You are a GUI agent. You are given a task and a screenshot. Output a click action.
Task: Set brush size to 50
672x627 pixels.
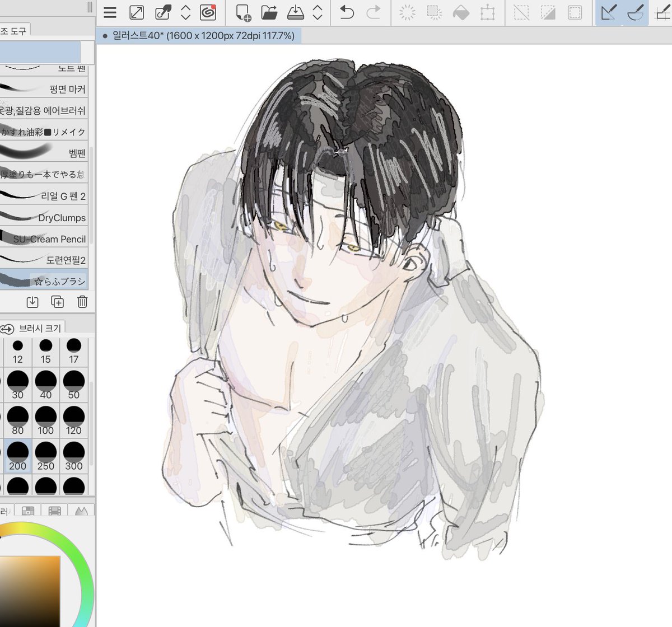pyautogui.click(x=74, y=385)
